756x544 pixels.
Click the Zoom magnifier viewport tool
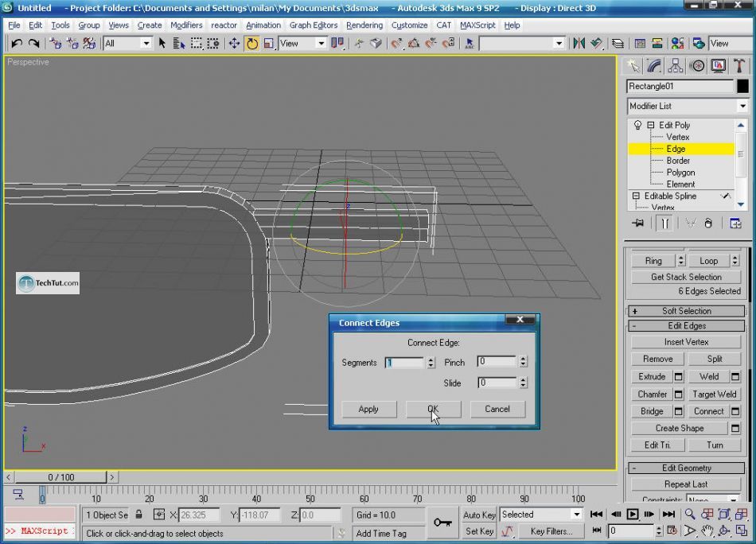coord(690,515)
